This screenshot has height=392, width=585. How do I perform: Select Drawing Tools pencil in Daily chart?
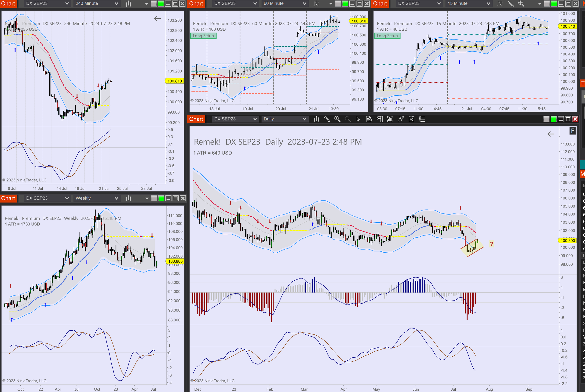[327, 119]
